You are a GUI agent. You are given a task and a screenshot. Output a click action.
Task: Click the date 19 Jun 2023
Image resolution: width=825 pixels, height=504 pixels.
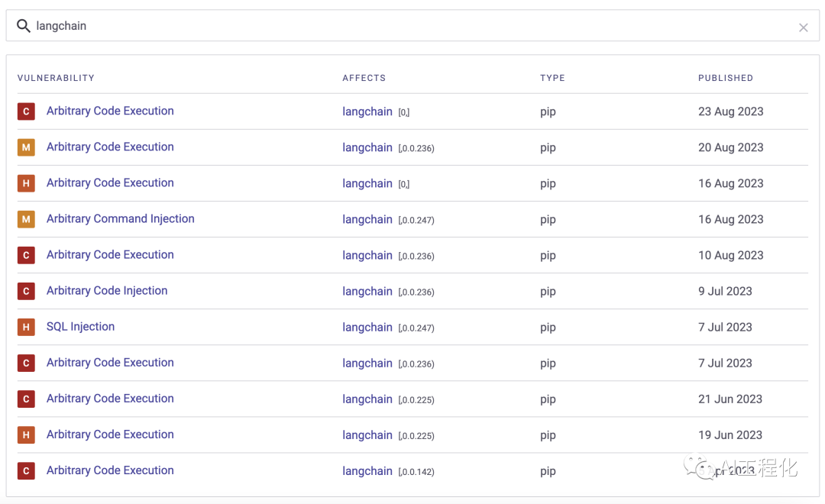pos(730,435)
